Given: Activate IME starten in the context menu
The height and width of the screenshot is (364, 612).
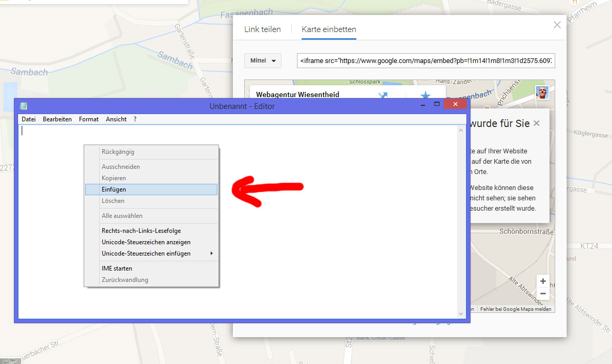Looking at the screenshot, I should coord(116,268).
